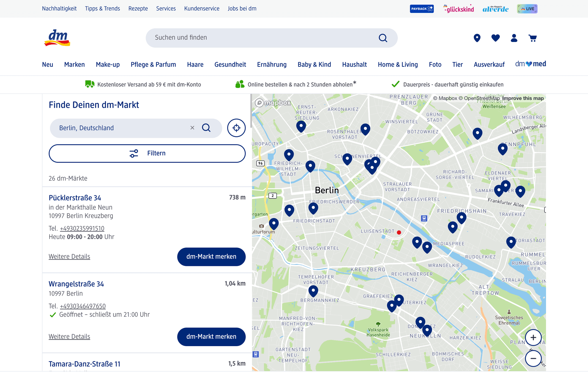The height and width of the screenshot is (378, 588).
Task: Click the magnifier in the store search bar
Action: pyautogui.click(x=206, y=128)
